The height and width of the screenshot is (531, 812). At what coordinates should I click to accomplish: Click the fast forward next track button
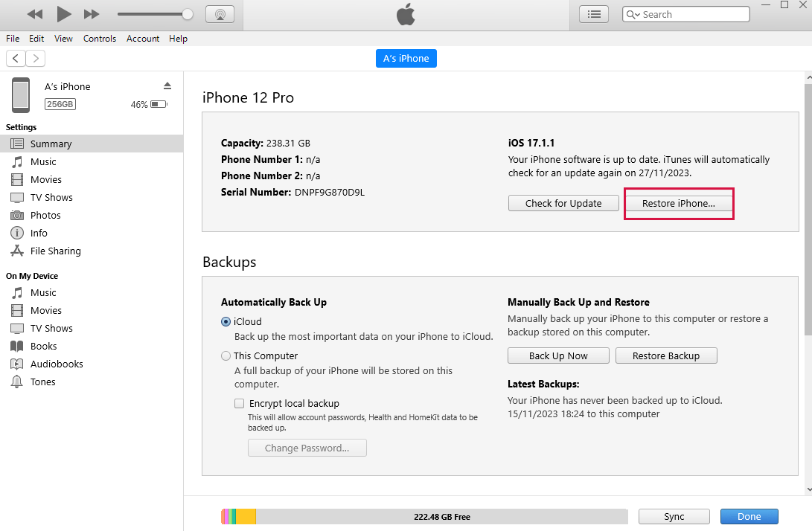tap(92, 14)
